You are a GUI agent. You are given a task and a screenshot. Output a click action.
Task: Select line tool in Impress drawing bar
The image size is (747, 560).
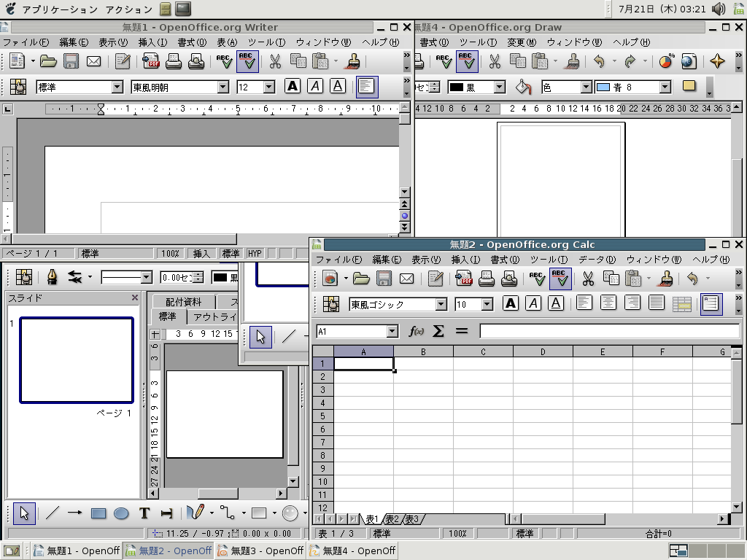(x=52, y=513)
